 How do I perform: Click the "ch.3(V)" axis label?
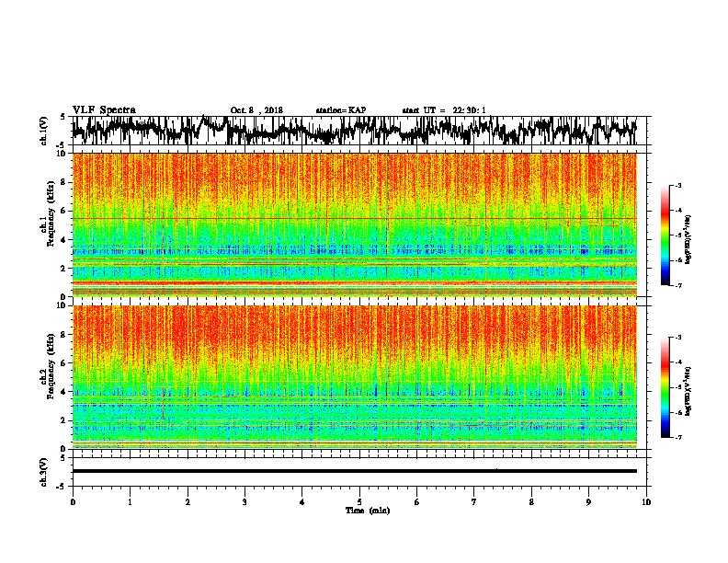pos(44,472)
